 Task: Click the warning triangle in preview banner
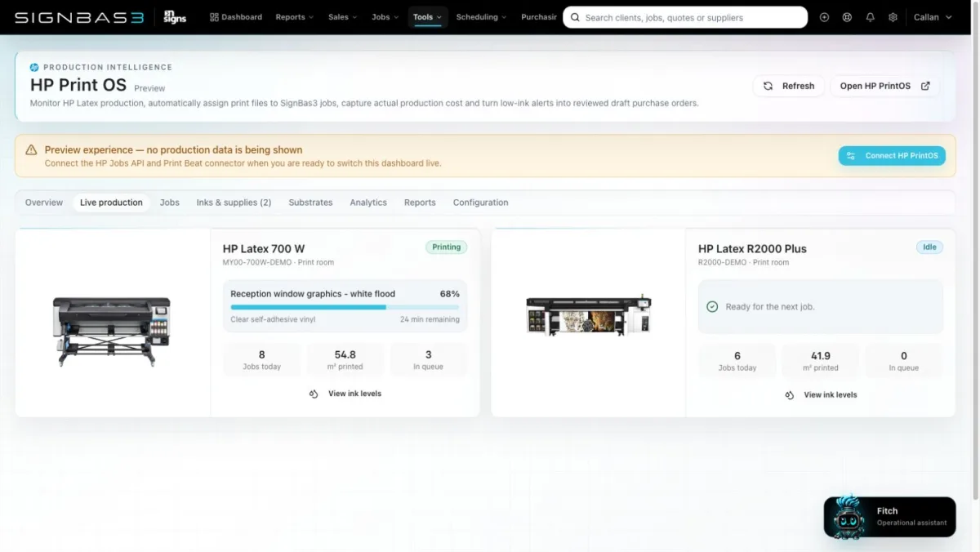click(x=31, y=150)
